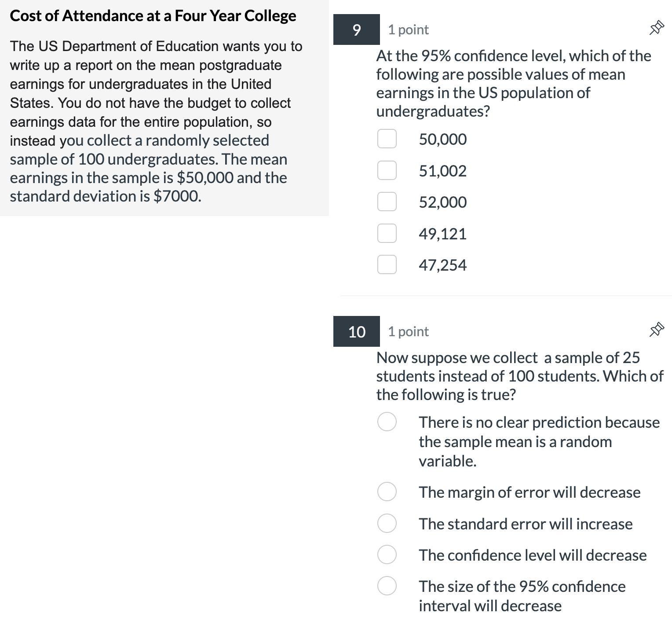Click the question 10 number badge
This screenshot has height=624, width=672.
click(x=356, y=332)
